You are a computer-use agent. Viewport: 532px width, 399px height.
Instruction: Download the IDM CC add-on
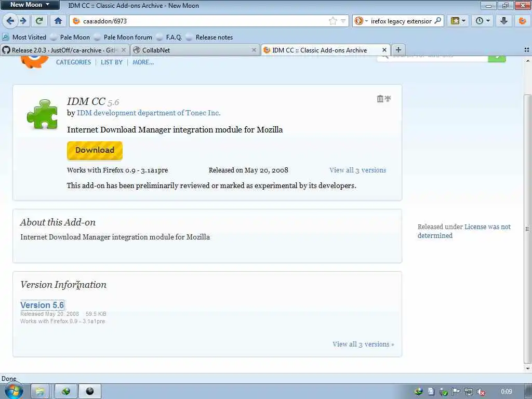[x=95, y=150]
